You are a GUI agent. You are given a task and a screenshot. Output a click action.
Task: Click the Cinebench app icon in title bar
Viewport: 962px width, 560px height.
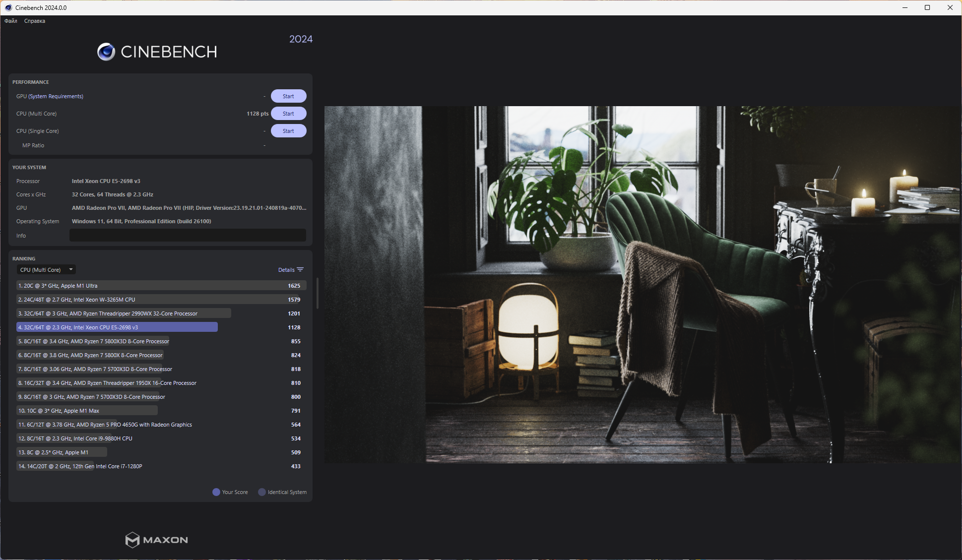pyautogui.click(x=8, y=7)
